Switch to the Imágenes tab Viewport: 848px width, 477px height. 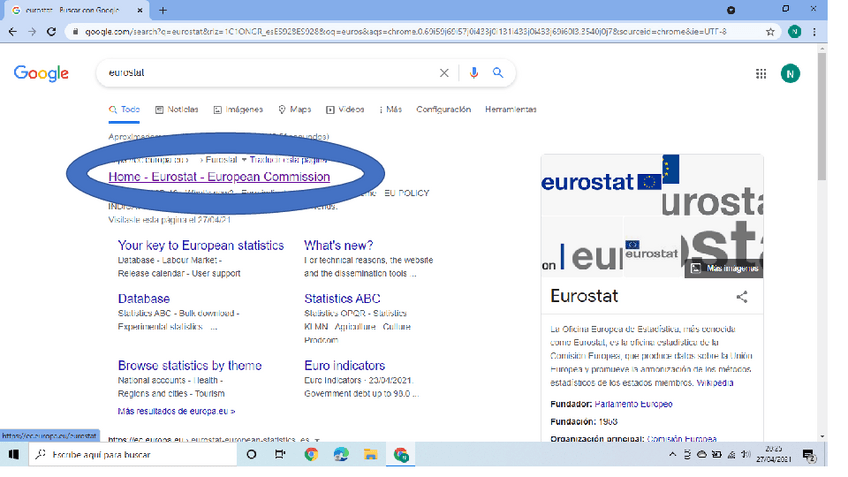238,110
